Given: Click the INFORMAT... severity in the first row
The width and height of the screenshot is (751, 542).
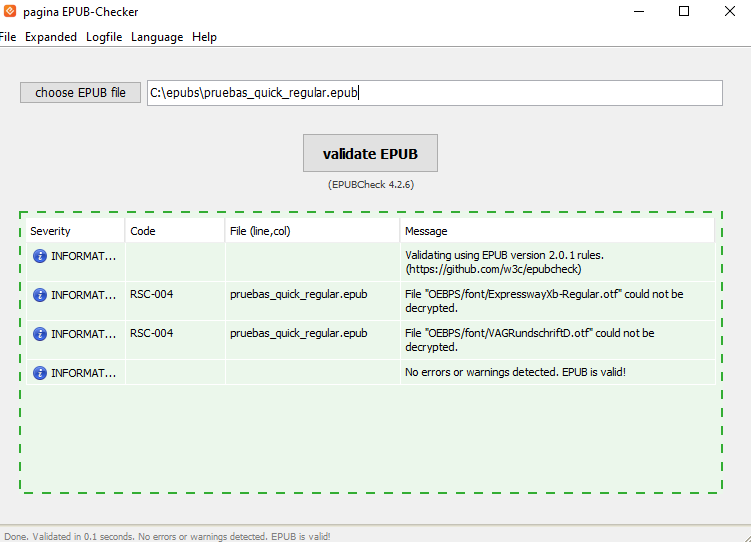Looking at the screenshot, I should point(83,256).
